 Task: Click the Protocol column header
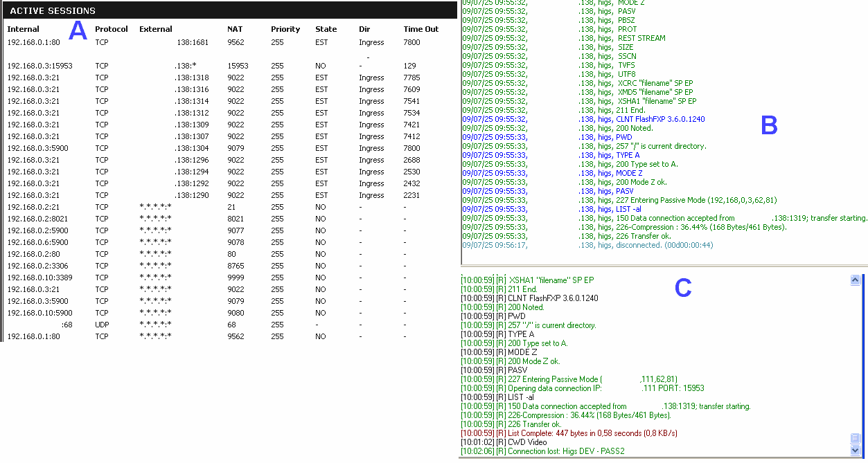[x=112, y=29]
